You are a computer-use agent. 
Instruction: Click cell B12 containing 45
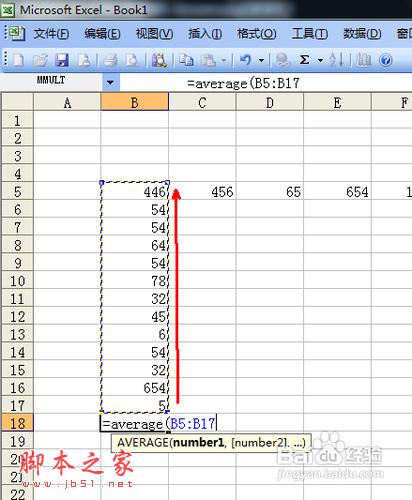pos(135,316)
